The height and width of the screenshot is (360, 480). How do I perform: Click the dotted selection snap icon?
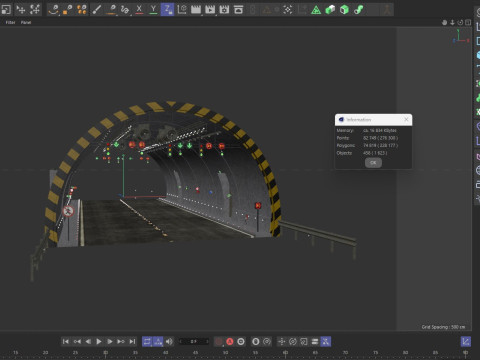click(288, 9)
